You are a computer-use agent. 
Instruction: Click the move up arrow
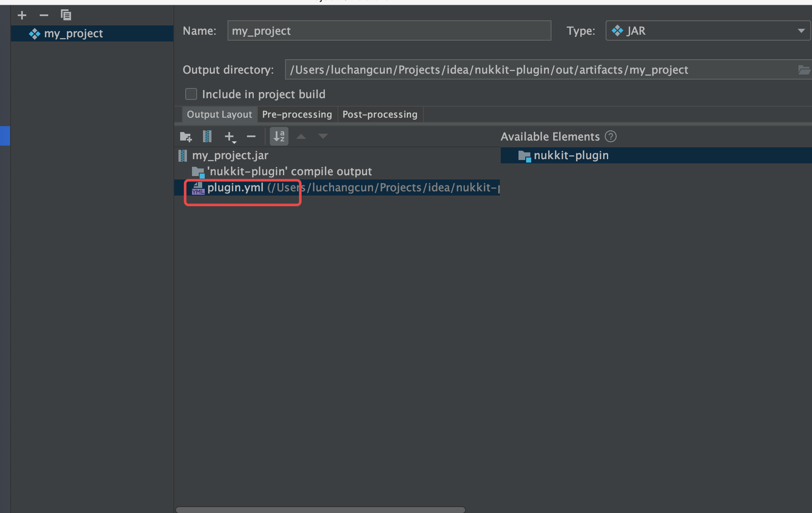click(301, 137)
